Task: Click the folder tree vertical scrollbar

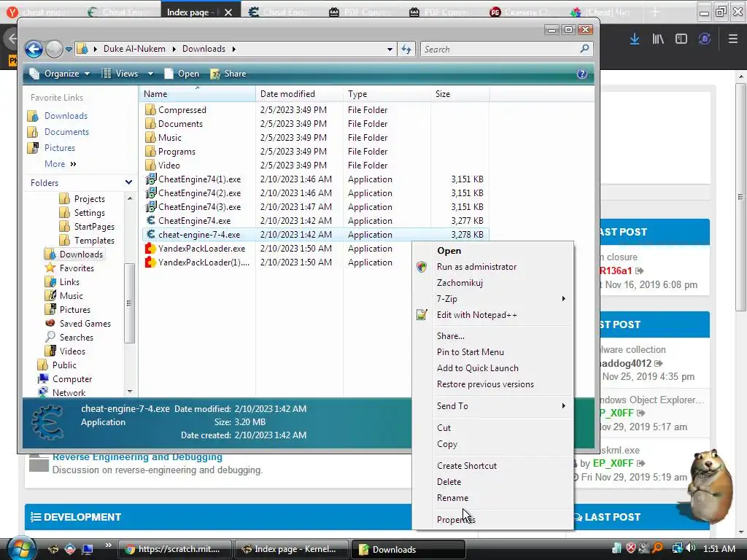Action: tap(129, 303)
